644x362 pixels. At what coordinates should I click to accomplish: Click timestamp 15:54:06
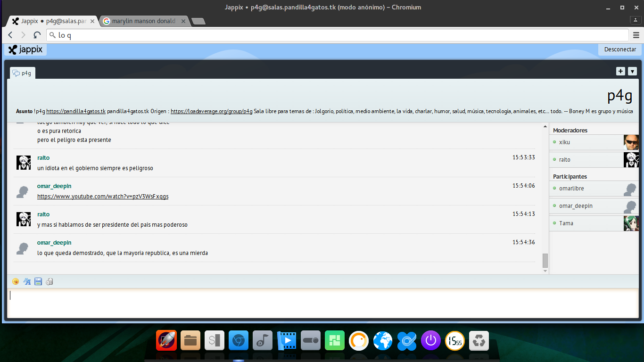[524, 186]
